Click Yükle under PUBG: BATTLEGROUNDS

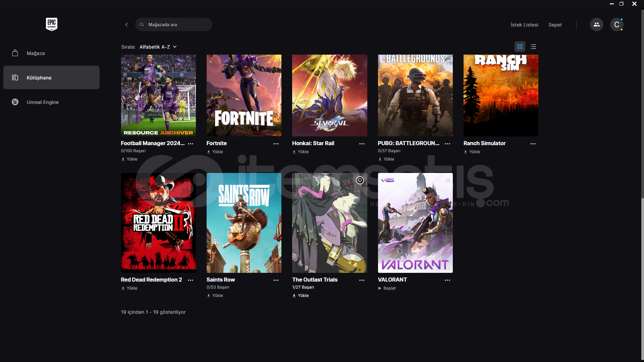coord(386,159)
